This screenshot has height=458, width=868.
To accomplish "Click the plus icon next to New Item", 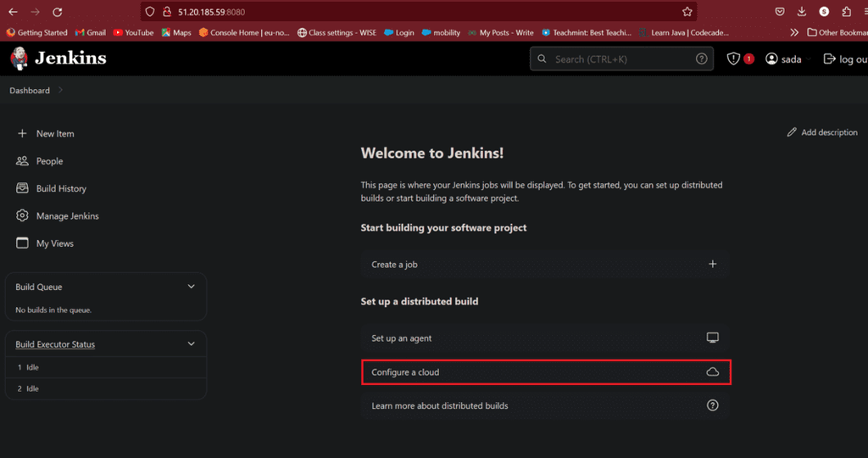I will click(22, 133).
